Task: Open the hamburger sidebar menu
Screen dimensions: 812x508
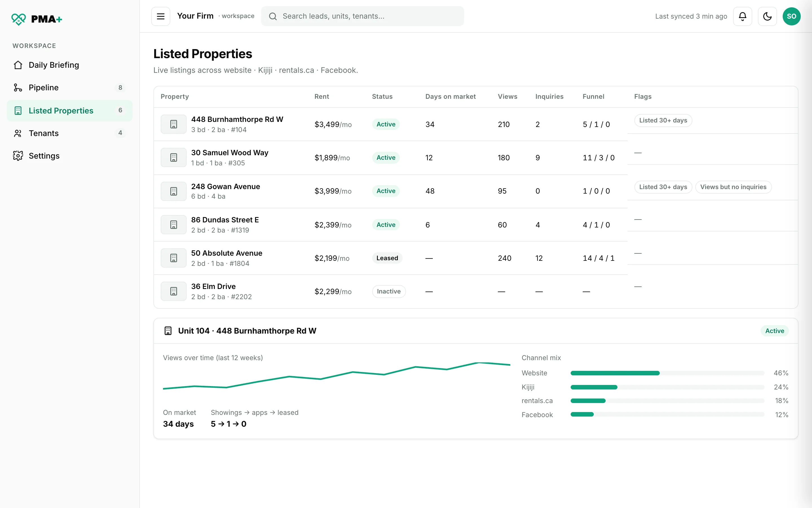Action: [161, 16]
